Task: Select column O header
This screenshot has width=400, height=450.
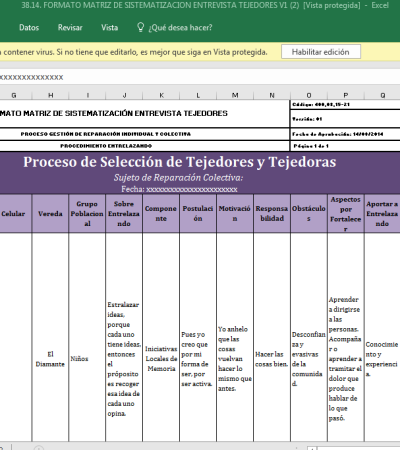Action: 309,95
